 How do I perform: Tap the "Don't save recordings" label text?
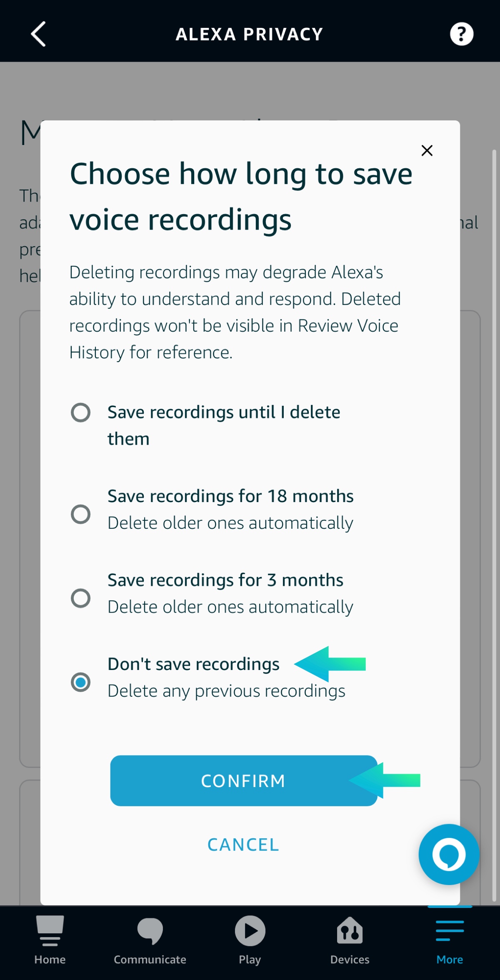[x=193, y=664]
